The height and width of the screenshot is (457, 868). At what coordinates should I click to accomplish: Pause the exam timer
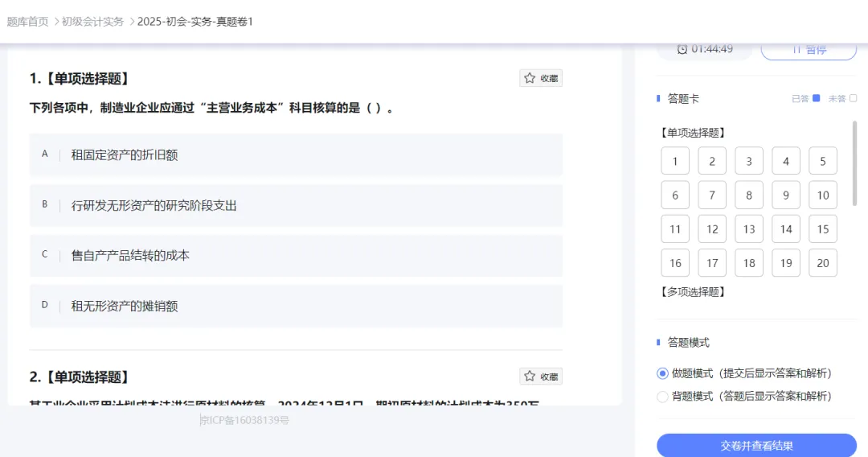coord(809,49)
